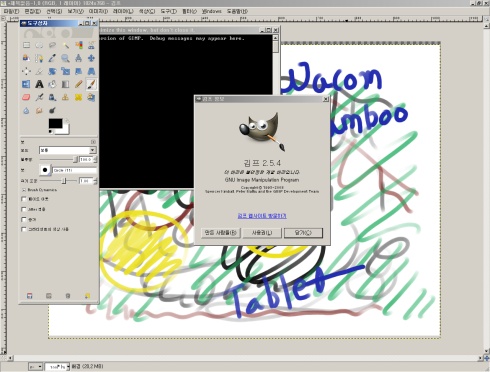This screenshot has height=372, width=490.
Task: Click the black foreground color swatch
Action: coord(55,123)
